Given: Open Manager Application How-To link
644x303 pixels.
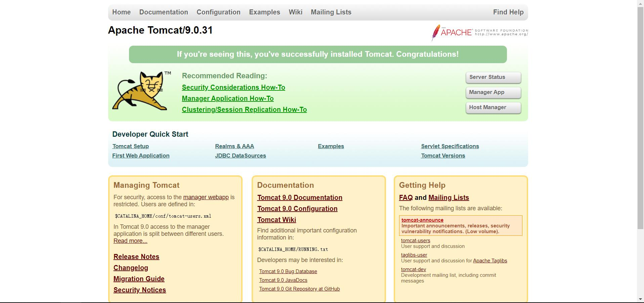Looking at the screenshot, I should coord(228,98).
